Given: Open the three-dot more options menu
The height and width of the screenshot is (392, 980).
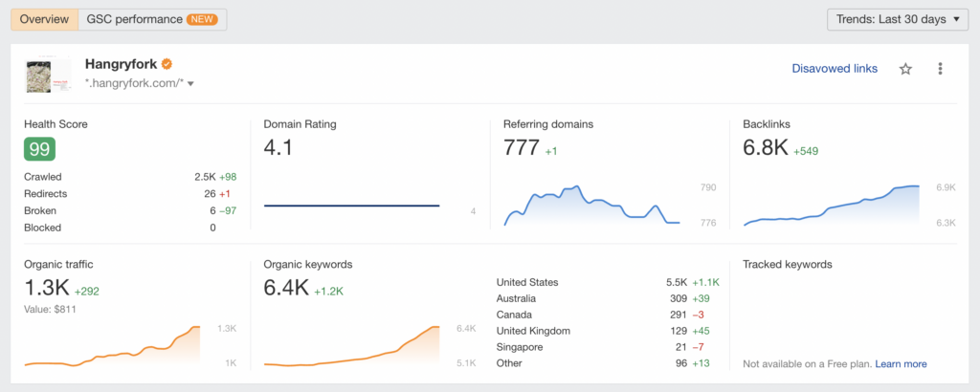Looking at the screenshot, I should (x=940, y=69).
